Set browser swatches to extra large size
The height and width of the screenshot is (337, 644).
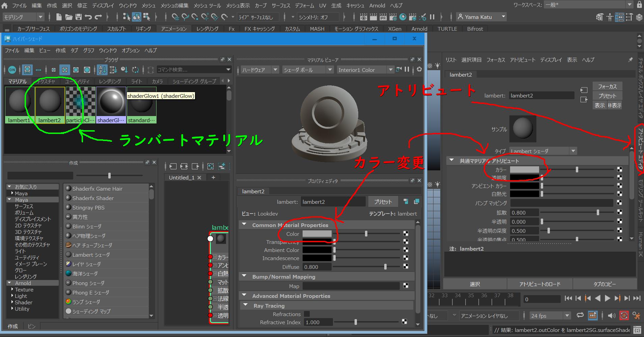(87, 70)
